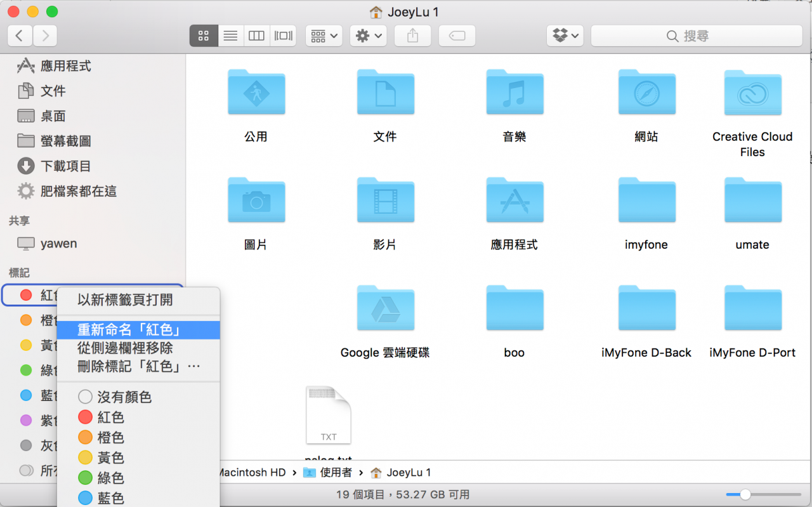The width and height of the screenshot is (812, 507).
Task: Open 下載項目 in the sidebar
Action: click(x=65, y=166)
